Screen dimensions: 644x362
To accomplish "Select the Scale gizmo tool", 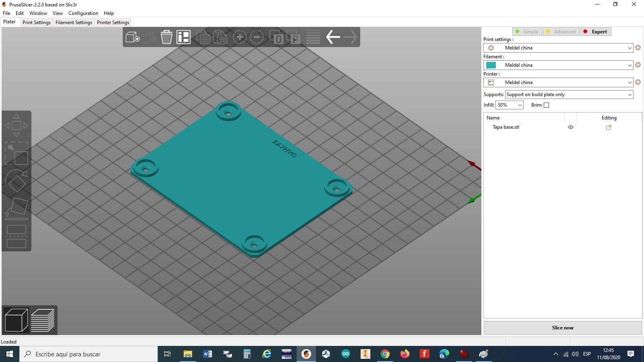I will pyautogui.click(x=17, y=153).
